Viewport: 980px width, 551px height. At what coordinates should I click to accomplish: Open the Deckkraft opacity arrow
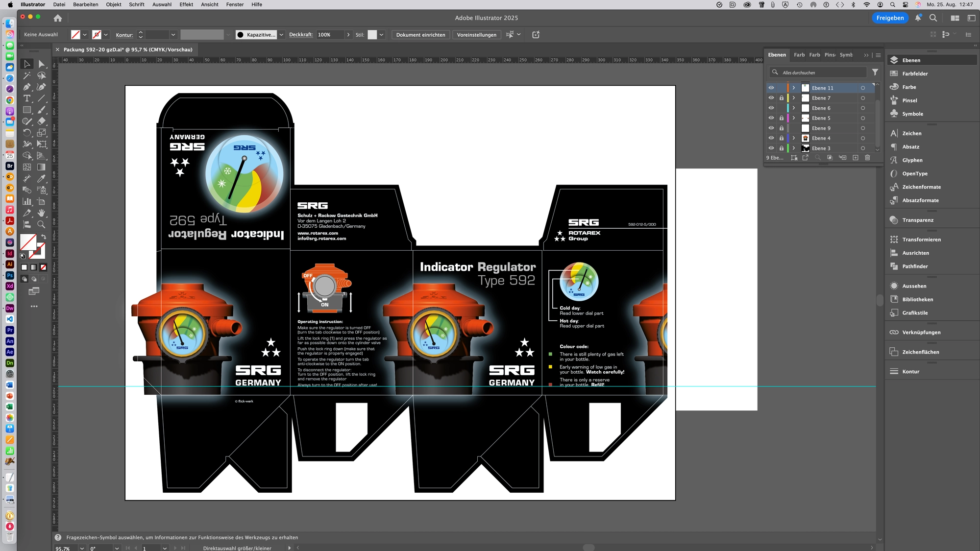[348, 35]
